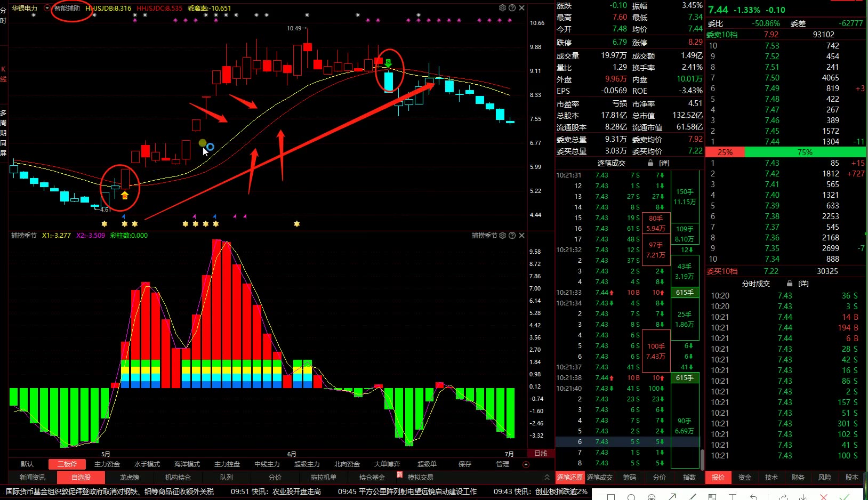Open main chart indicator settings gear
The height and width of the screenshot is (500, 868).
502,8
